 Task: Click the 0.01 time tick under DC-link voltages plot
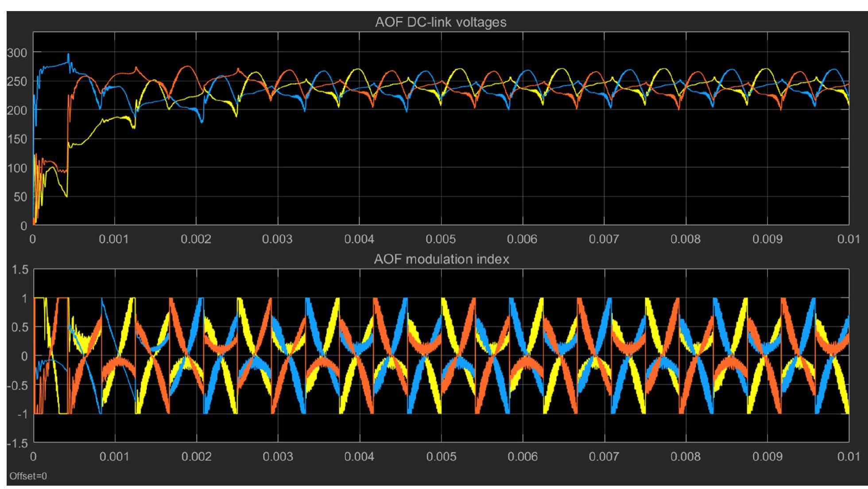pos(849,239)
